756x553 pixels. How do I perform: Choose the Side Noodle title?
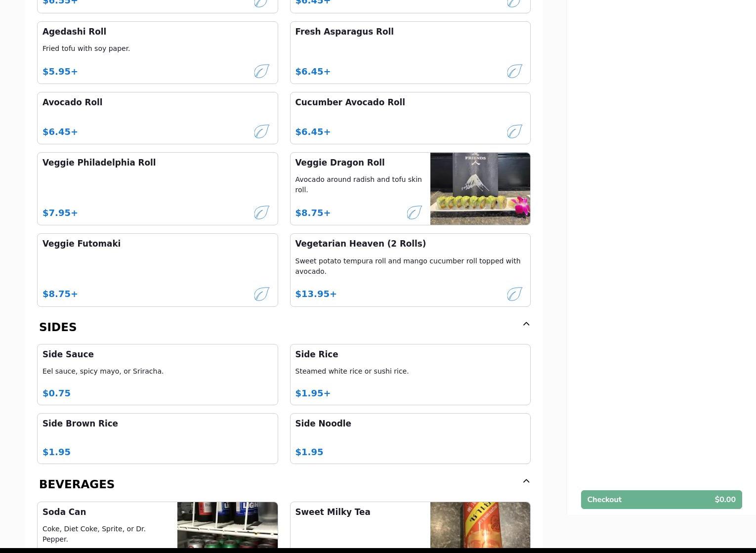pyautogui.click(x=323, y=424)
